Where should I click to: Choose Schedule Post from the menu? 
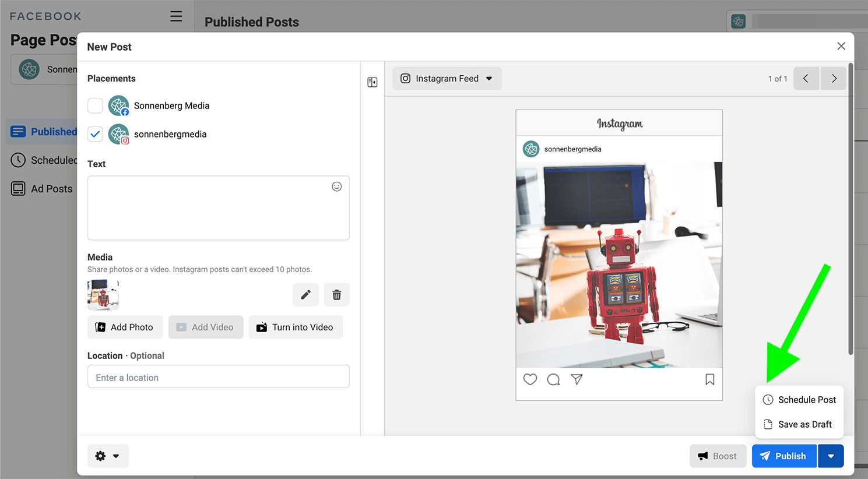point(799,400)
